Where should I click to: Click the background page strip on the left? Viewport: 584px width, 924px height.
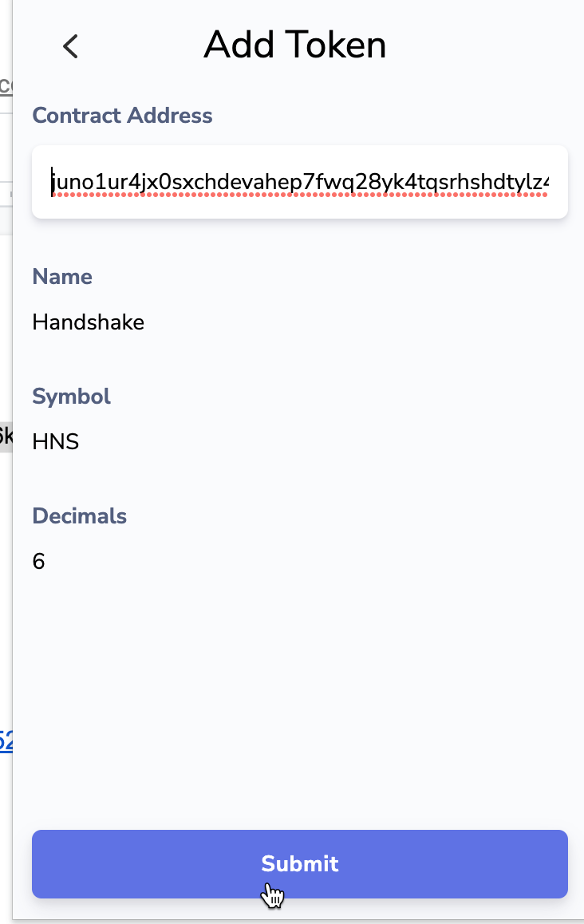(x=6, y=559)
